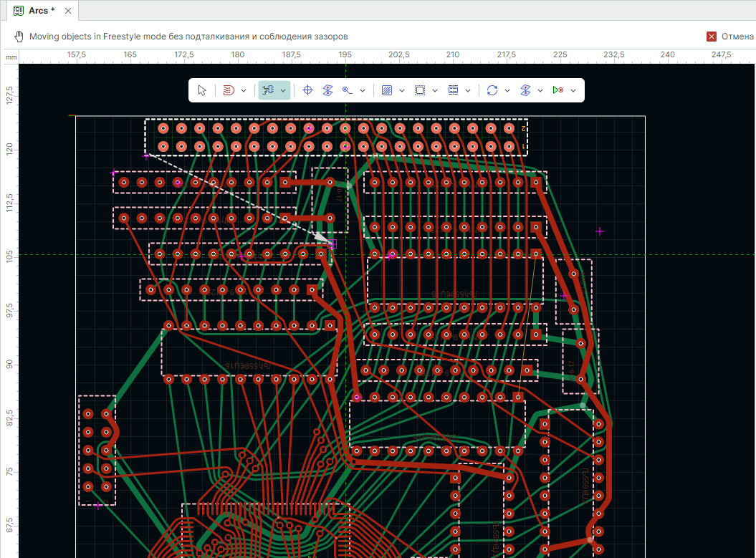Select the hatched copper pour tool
Viewport: 756px width, 558px height.
pyautogui.click(x=387, y=90)
